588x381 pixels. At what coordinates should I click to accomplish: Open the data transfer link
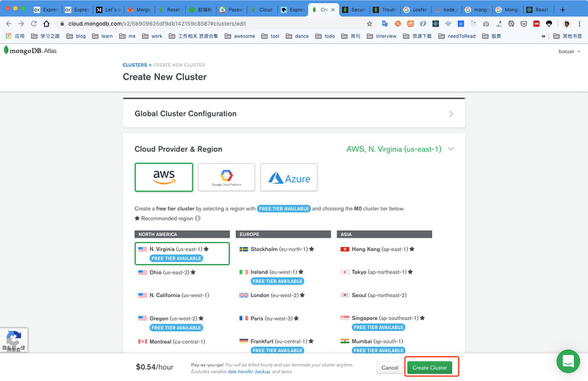click(240, 371)
